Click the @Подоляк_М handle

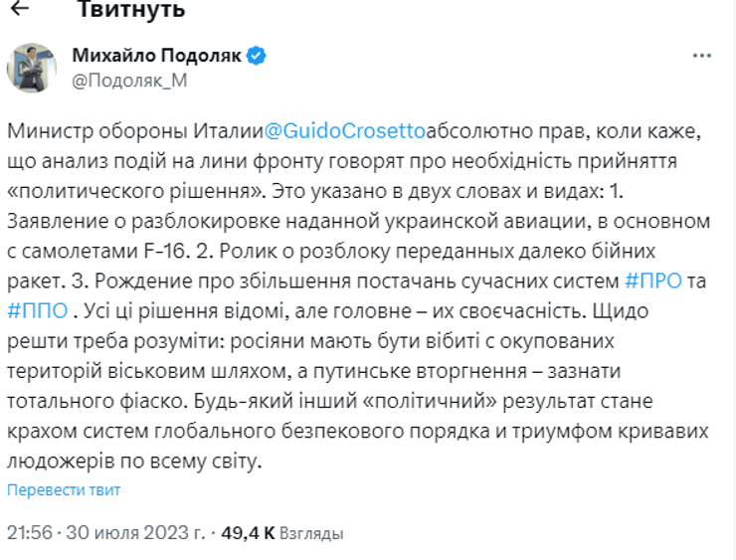pyautogui.click(x=129, y=81)
